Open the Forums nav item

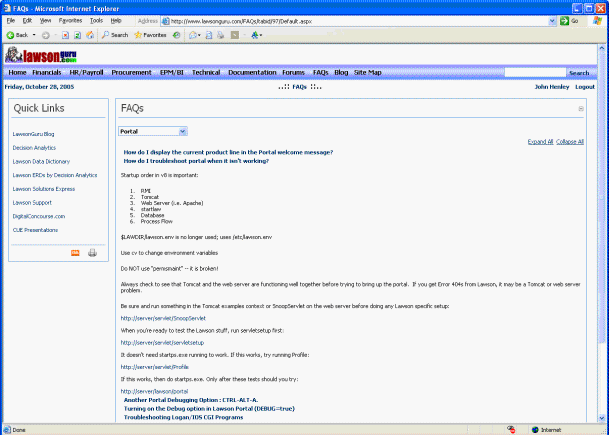click(x=293, y=73)
